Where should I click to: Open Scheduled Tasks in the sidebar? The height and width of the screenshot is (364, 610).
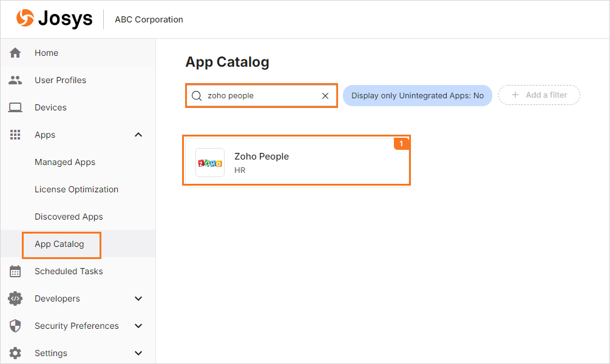click(69, 271)
